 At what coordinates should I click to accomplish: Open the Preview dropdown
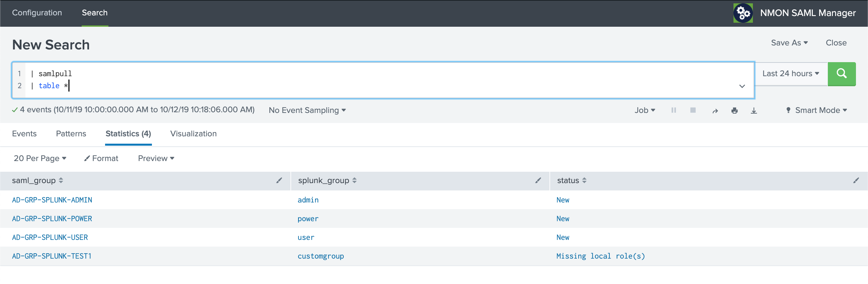[x=156, y=158]
